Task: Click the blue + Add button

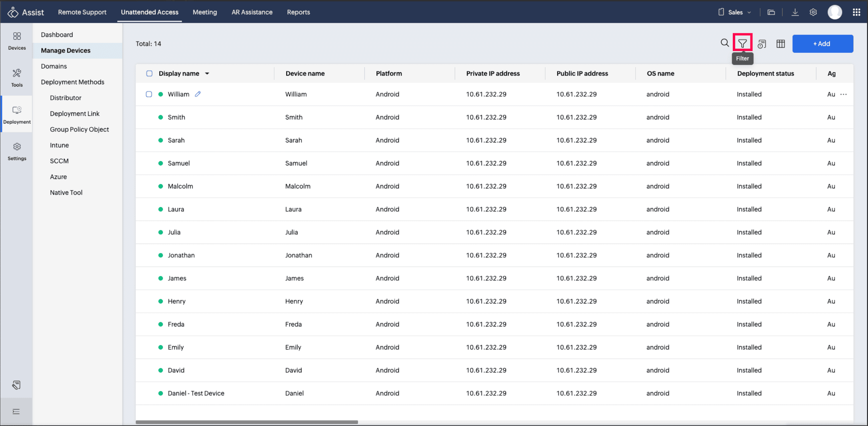Action: click(x=822, y=44)
